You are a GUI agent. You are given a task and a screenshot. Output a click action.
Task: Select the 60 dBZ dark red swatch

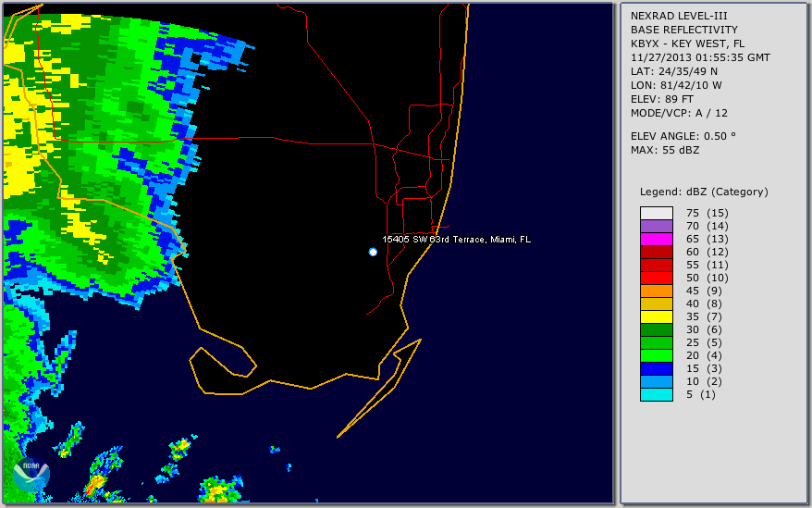coord(656,252)
